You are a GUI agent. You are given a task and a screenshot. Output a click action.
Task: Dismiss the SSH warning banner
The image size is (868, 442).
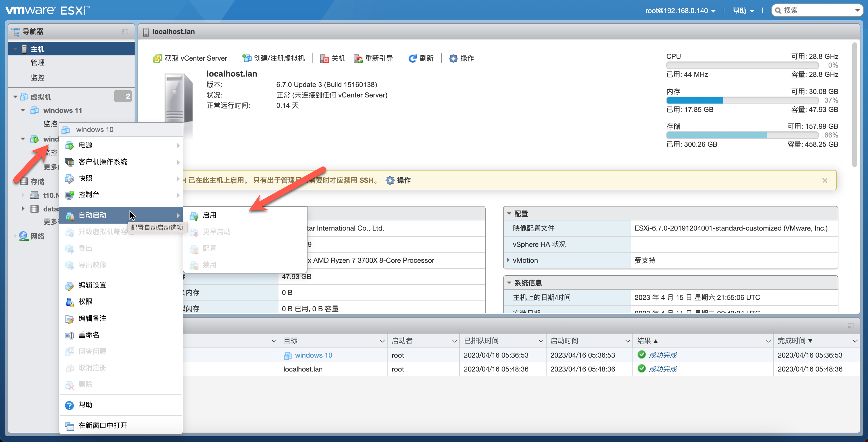tap(824, 180)
